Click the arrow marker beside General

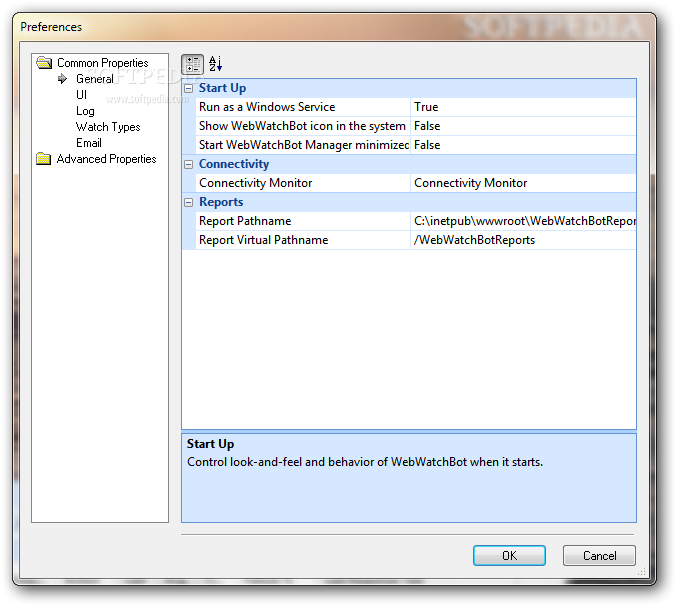(63, 79)
